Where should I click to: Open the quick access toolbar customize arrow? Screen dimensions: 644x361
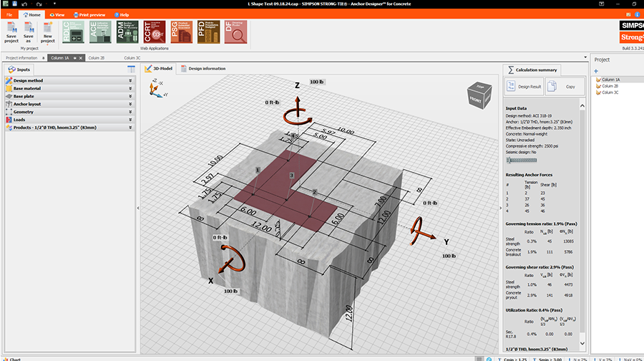54,4
